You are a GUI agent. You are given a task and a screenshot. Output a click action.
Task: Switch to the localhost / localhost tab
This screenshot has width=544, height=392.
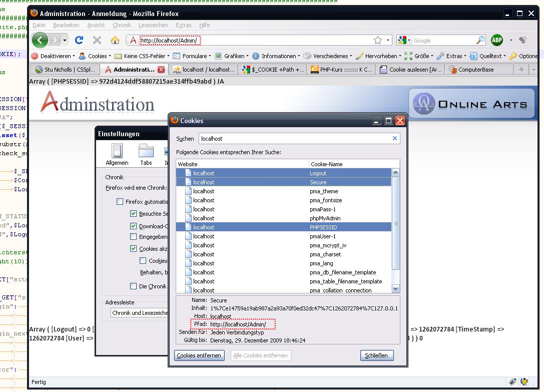click(x=204, y=70)
